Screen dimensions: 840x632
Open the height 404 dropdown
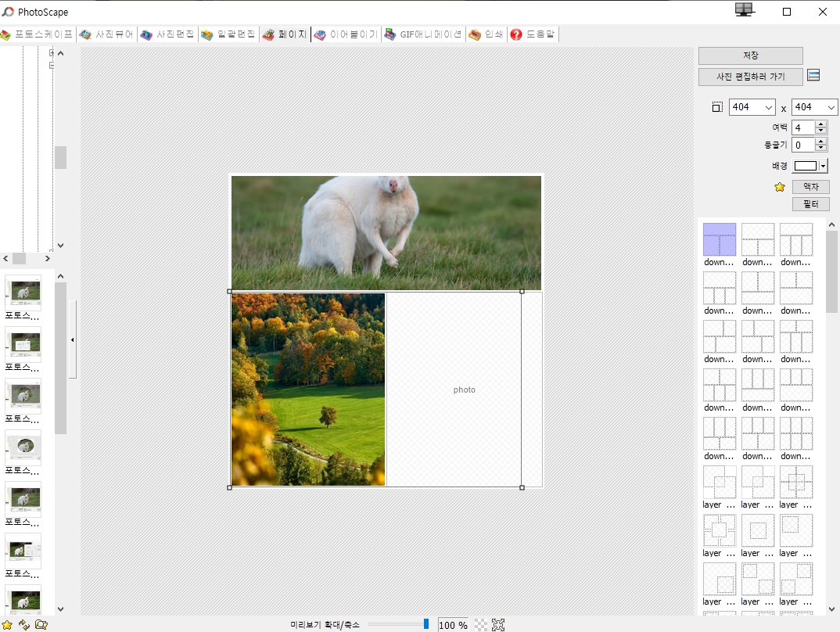[831, 108]
